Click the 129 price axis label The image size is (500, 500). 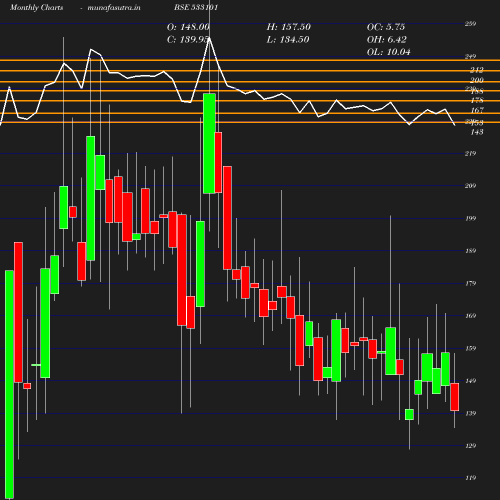click(x=470, y=446)
